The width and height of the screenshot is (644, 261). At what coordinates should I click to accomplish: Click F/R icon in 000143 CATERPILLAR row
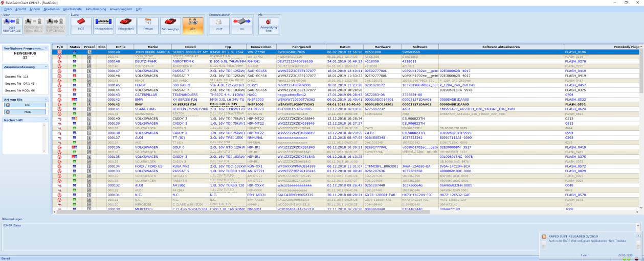(x=60, y=94)
